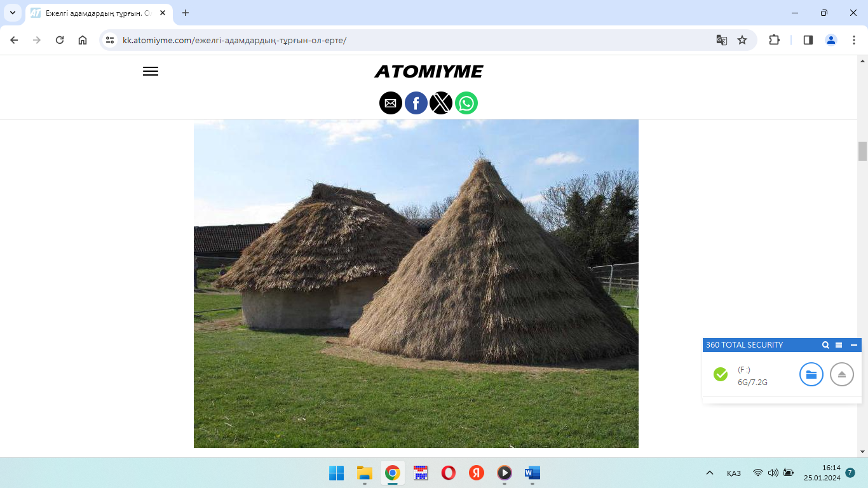Minimize the 360 Total Security panel
The width and height of the screenshot is (868, 488).
click(x=854, y=345)
